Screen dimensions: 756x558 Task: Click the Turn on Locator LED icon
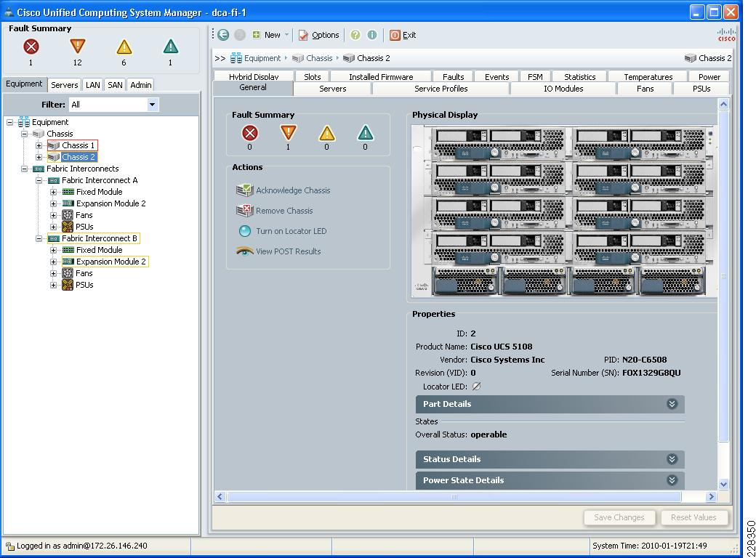click(245, 231)
